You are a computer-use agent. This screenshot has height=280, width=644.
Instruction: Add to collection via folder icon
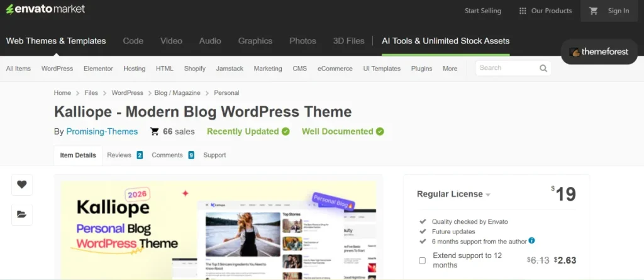pos(22,214)
